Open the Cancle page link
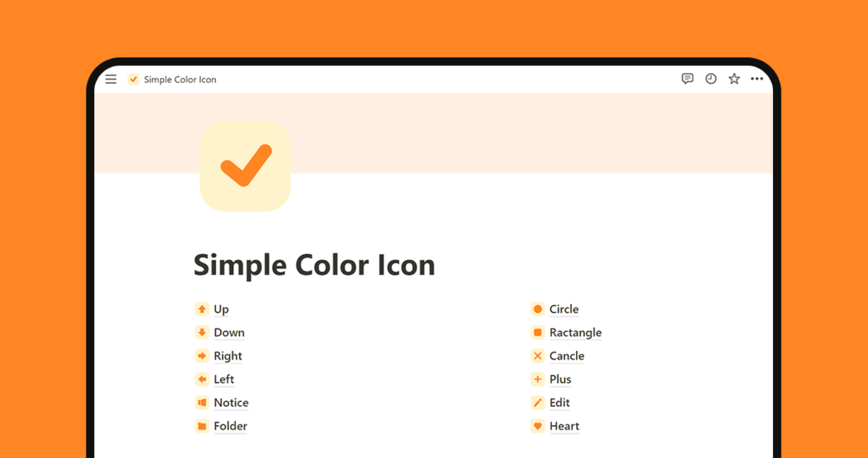This screenshot has height=458, width=868. coord(567,356)
